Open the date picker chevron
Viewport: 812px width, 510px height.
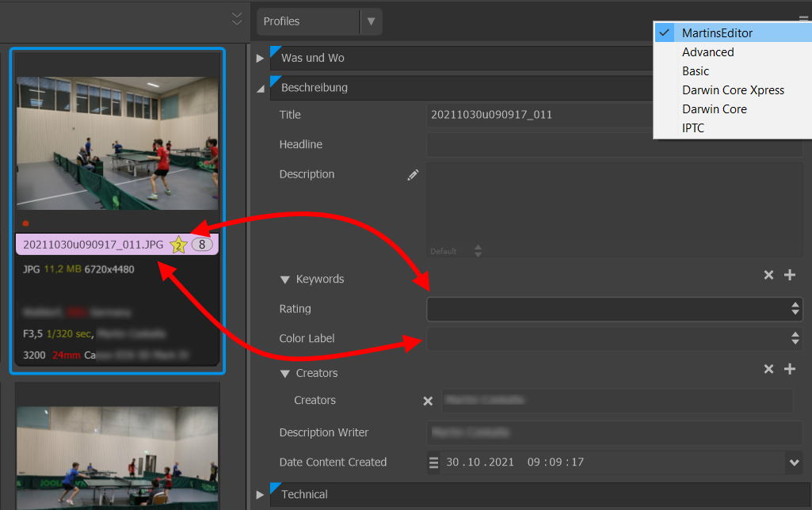[x=794, y=462]
